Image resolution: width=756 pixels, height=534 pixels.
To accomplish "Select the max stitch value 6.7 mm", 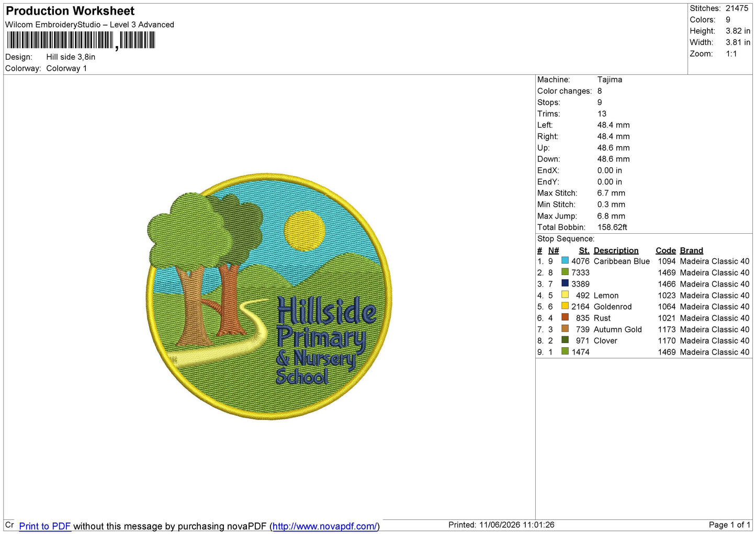I will coord(611,193).
